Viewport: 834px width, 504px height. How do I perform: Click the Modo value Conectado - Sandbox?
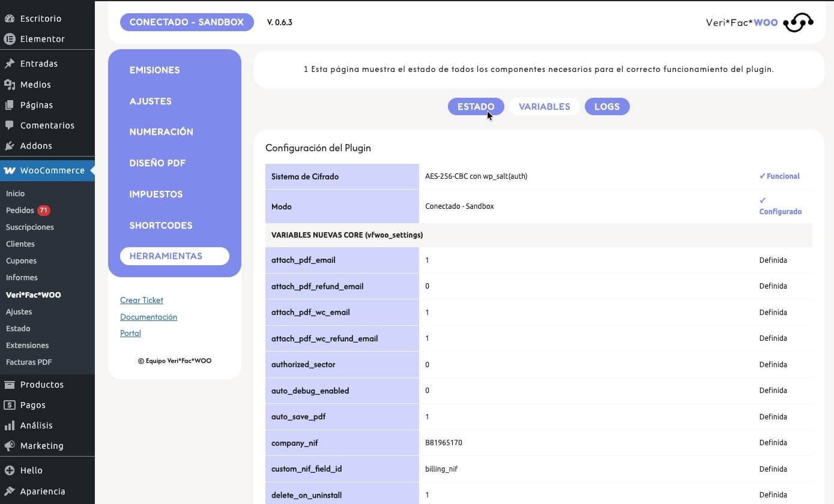[459, 206]
